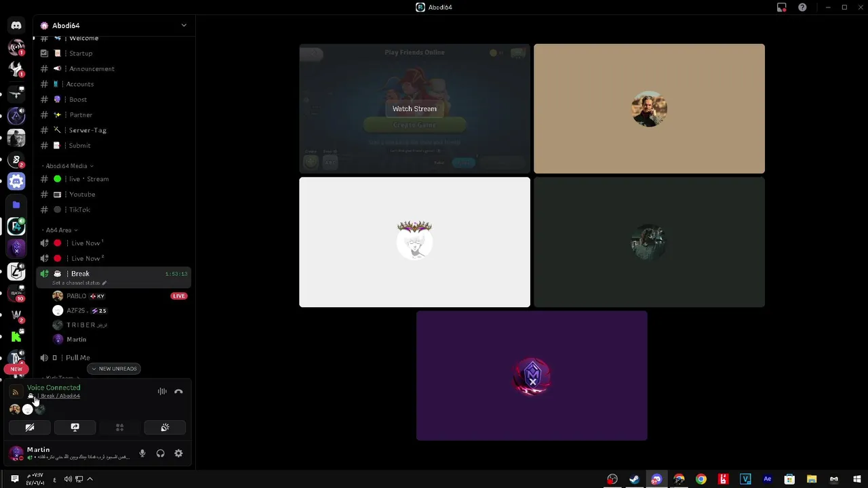Join the Pull Me voice channel
Viewport: 868px width, 488px height.
113,358
